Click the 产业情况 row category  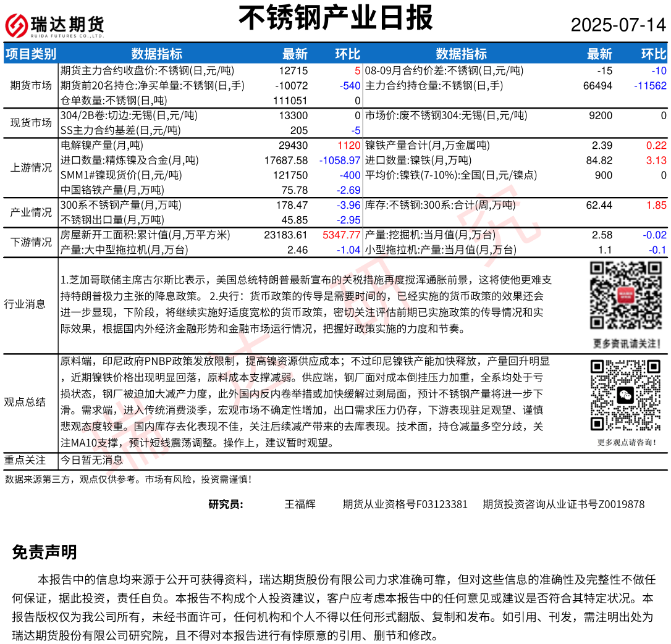(31, 212)
